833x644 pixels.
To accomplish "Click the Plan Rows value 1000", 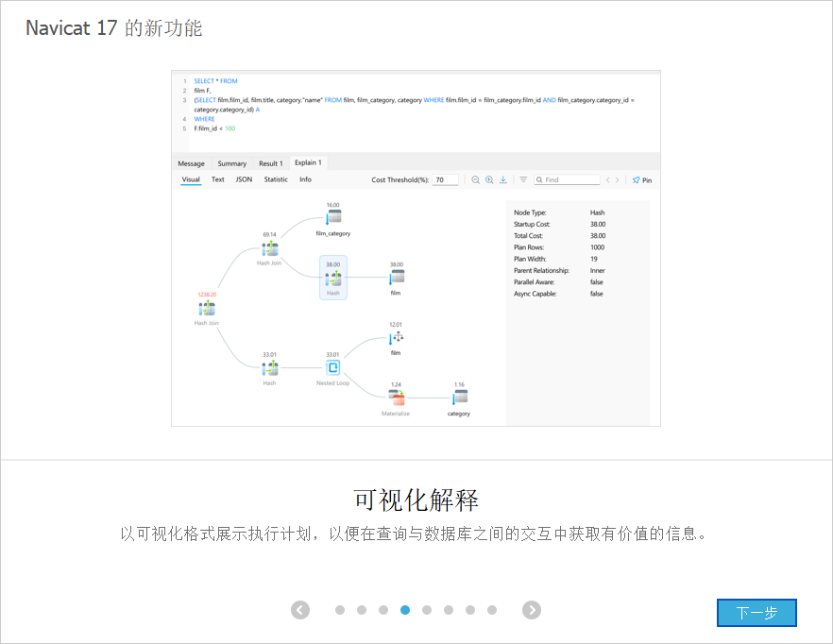I will pos(597,247).
